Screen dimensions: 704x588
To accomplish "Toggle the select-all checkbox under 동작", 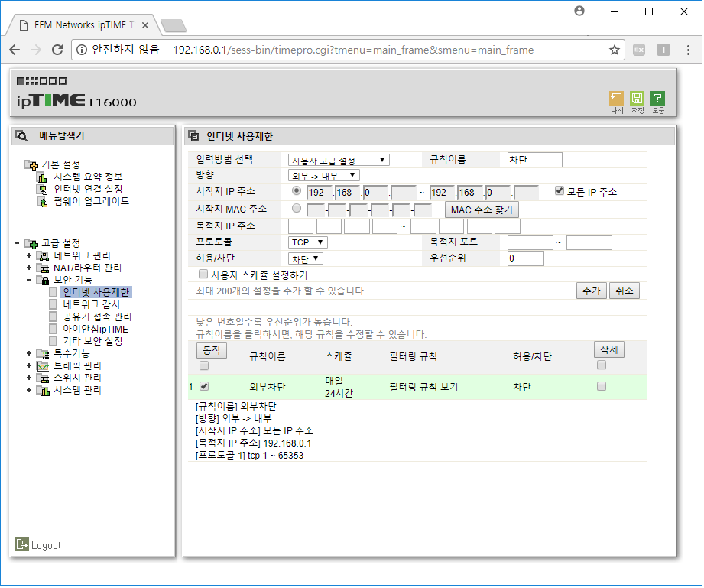I will pos(205,367).
